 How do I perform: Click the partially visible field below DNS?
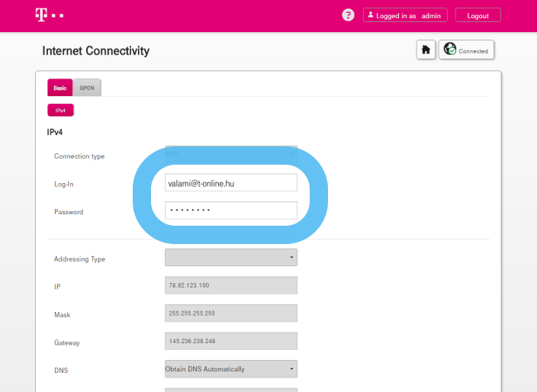coord(230,390)
